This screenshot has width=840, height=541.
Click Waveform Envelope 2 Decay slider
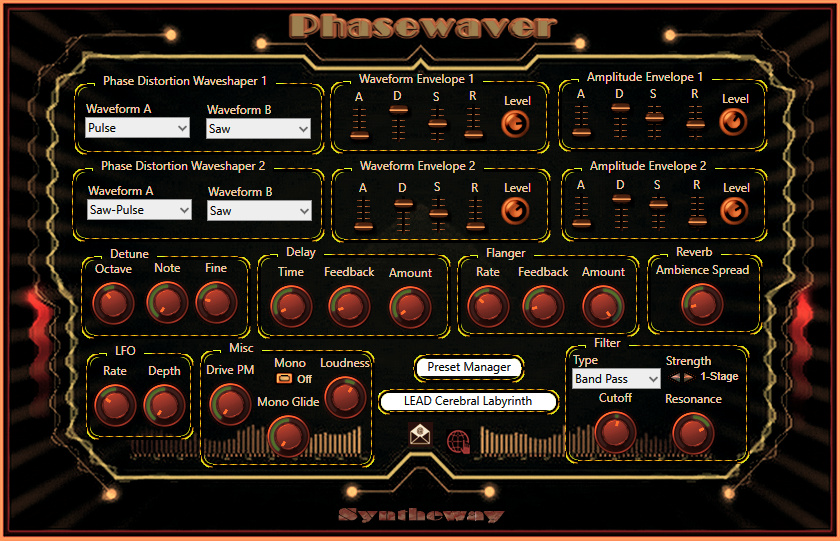click(403, 215)
